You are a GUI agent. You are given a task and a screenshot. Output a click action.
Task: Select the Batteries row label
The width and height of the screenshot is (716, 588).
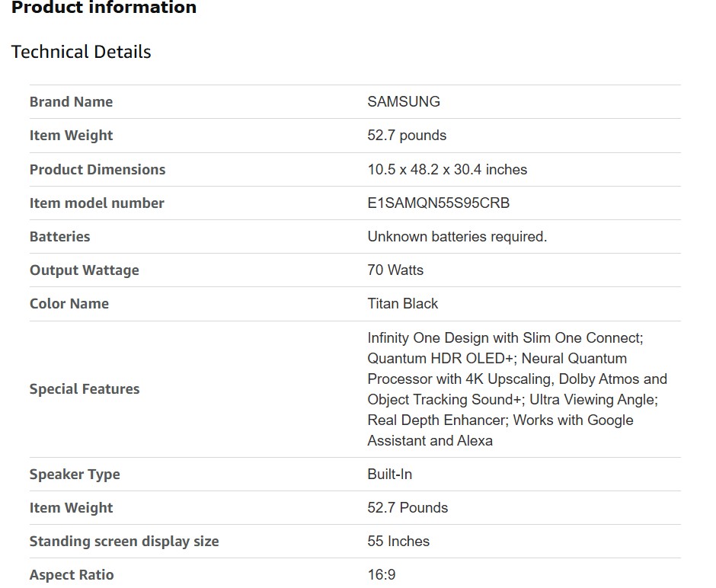click(x=59, y=237)
